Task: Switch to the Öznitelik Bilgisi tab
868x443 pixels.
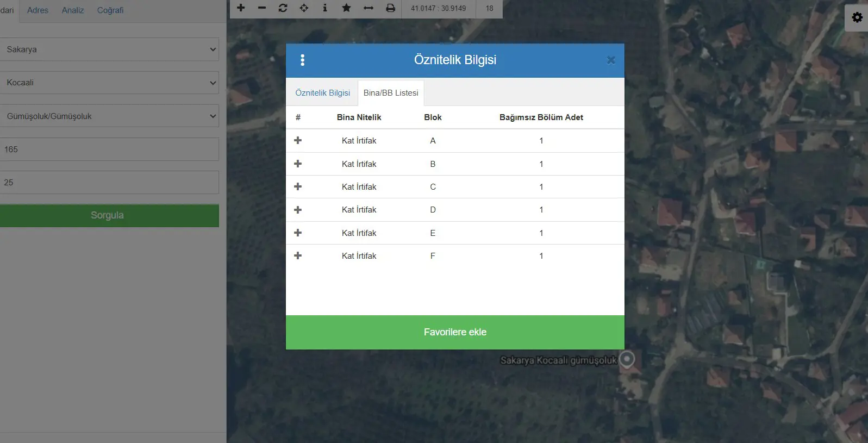Action: (323, 93)
